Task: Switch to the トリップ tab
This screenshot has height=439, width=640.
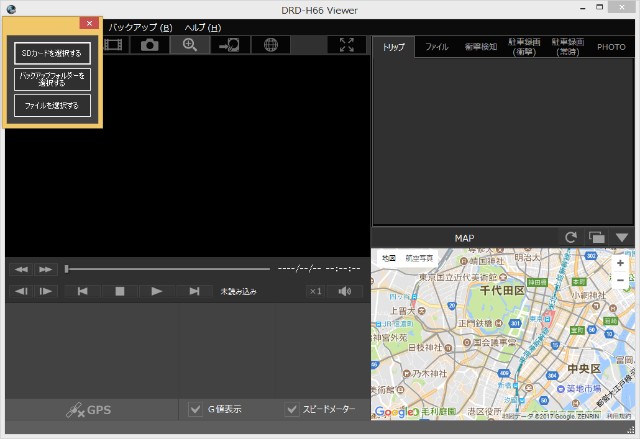Action: point(393,47)
